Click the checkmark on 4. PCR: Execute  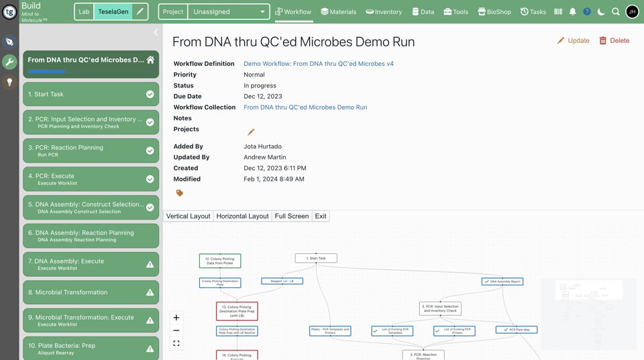click(150, 179)
